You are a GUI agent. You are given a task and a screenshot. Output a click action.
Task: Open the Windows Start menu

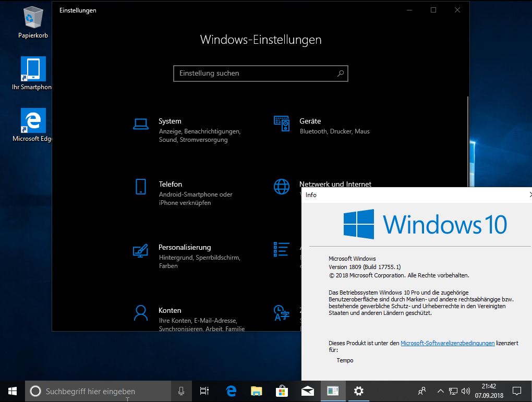(13, 391)
